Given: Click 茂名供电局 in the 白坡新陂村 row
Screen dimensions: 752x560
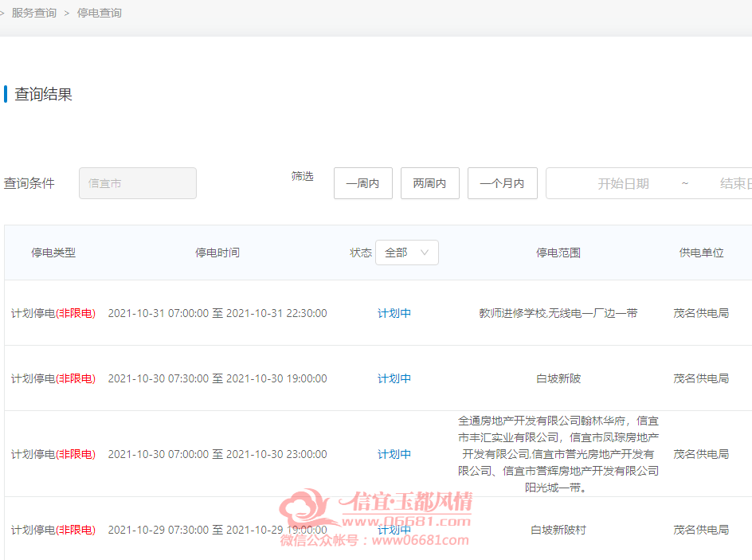Looking at the screenshot, I should [x=701, y=530].
